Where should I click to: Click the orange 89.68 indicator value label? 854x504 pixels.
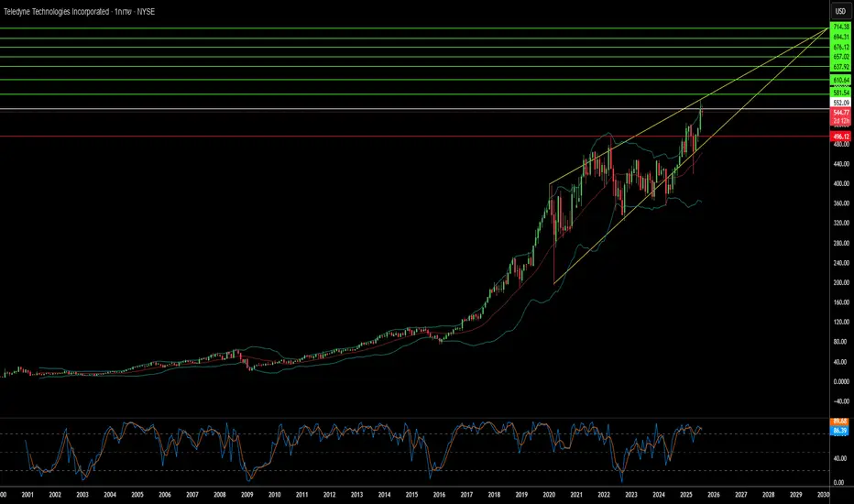[x=840, y=422]
